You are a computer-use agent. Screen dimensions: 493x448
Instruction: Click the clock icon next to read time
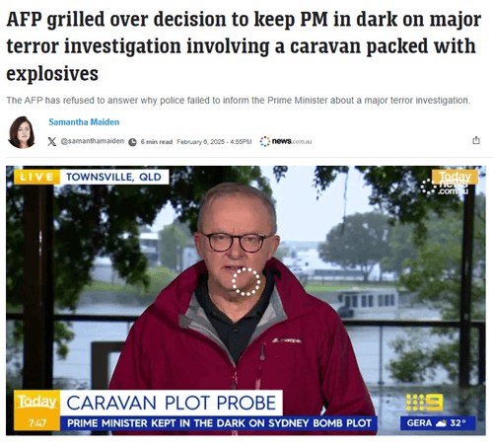(x=132, y=142)
